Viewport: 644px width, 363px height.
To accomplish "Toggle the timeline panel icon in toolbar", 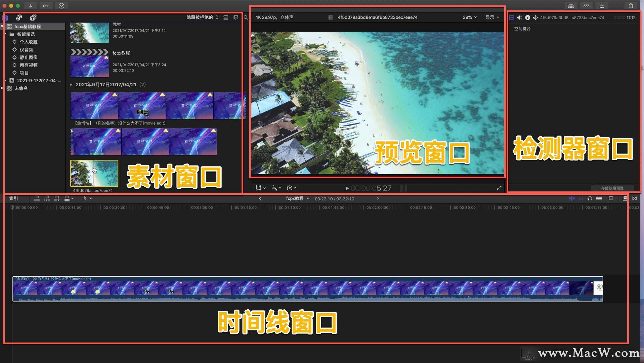I will (x=586, y=6).
